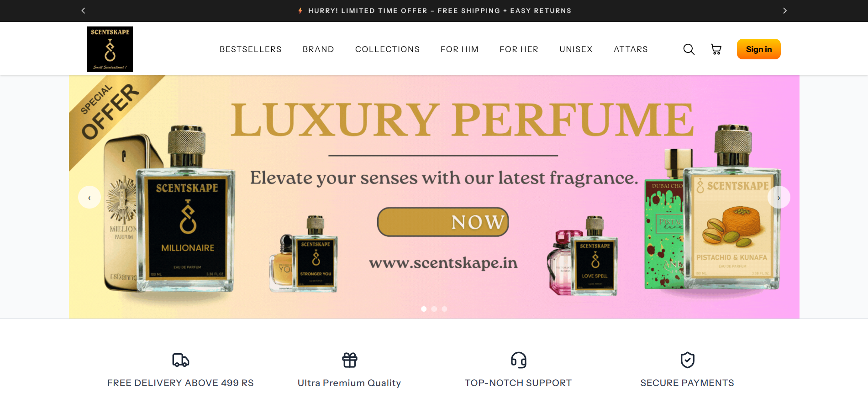The height and width of the screenshot is (413, 868).
Task: Go to next banner slide
Action: (x=779, y=197)
